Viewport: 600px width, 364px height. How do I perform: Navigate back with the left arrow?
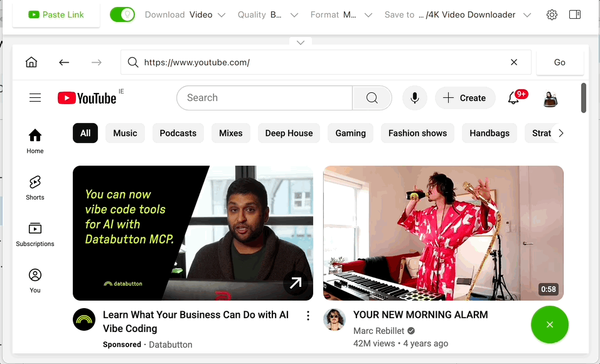pos(64,62)
